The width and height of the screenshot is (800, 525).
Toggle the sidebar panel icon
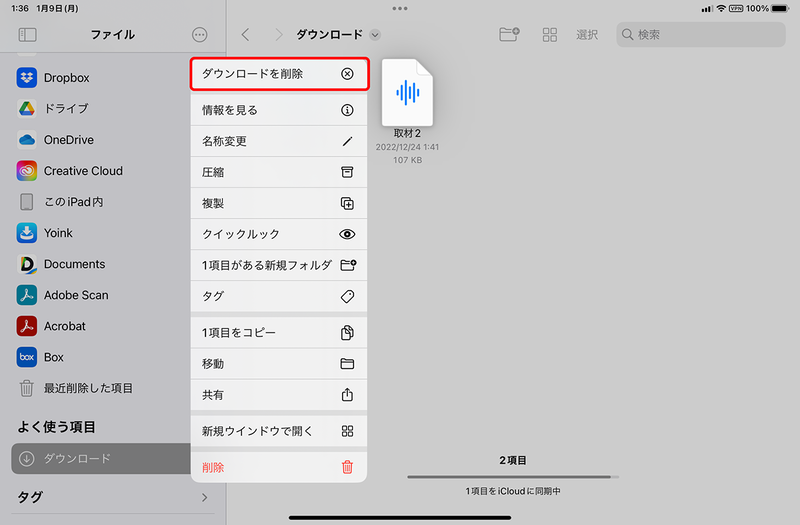click(28, 35)
